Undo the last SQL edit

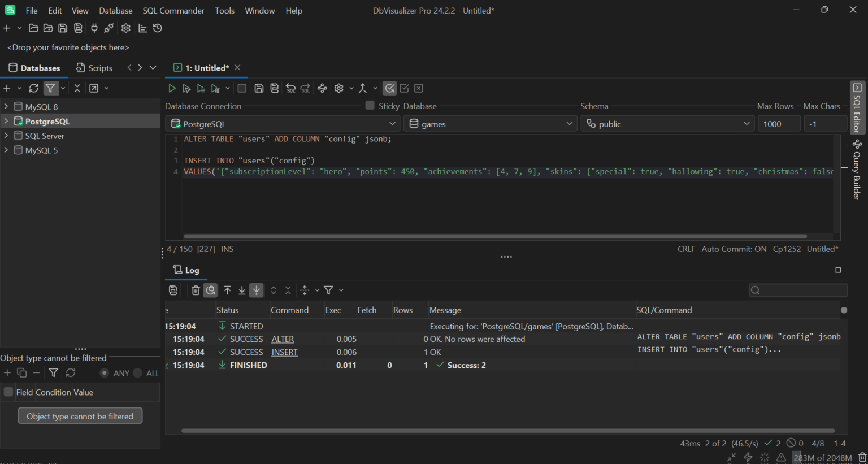pos(290,88)
